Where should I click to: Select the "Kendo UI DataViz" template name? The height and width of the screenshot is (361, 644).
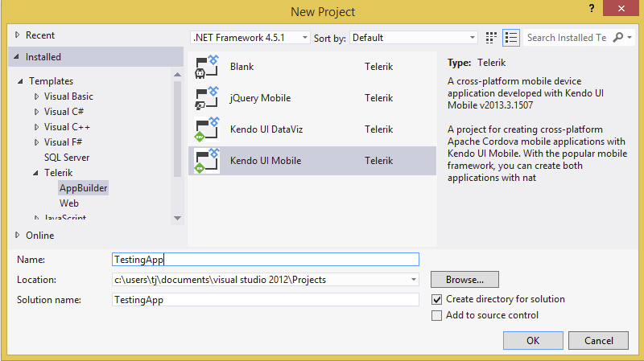coord(266,129)
